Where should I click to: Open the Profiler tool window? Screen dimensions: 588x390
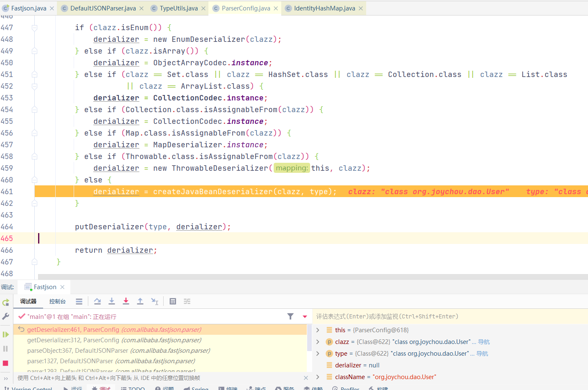tap(346, 388)
